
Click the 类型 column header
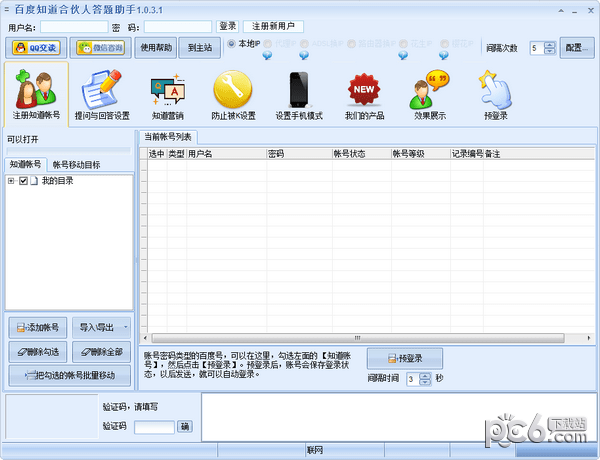176,154
